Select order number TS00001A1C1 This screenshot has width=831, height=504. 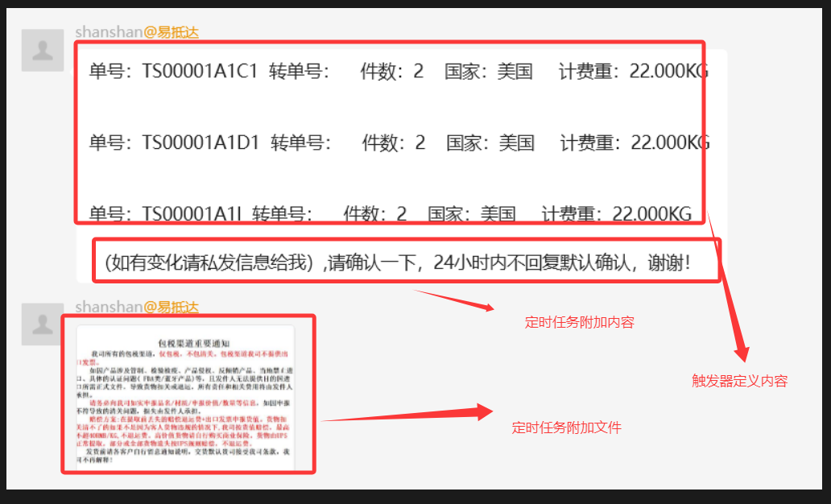click(200, 72)
